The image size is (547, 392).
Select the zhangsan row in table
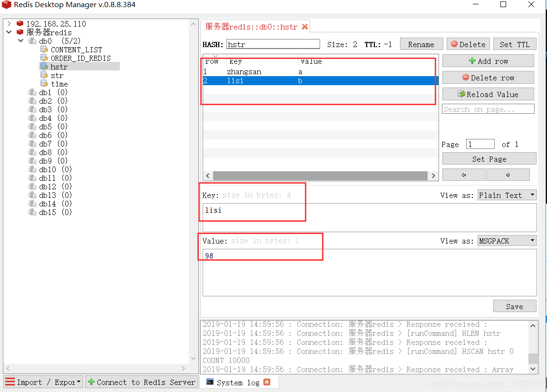(320, 71)
